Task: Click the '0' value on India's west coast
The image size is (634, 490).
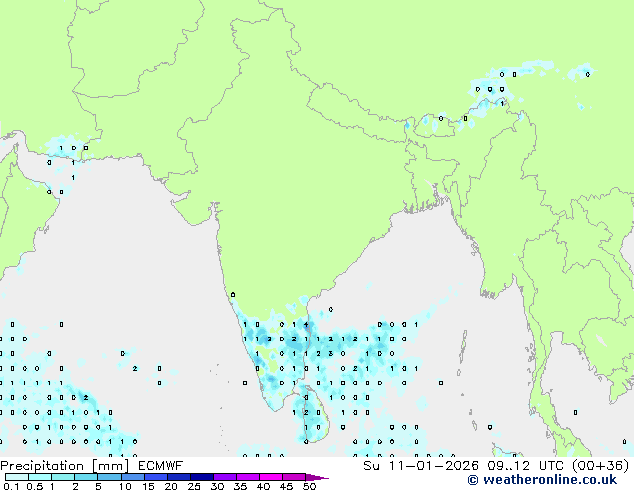Action: click(233, 295)
